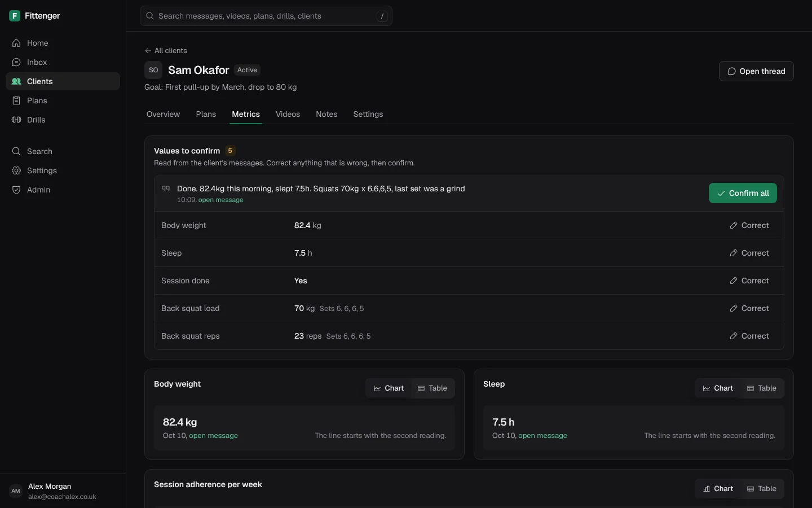
Task: Click the quote icon beside the message
Action: [166, 189]
